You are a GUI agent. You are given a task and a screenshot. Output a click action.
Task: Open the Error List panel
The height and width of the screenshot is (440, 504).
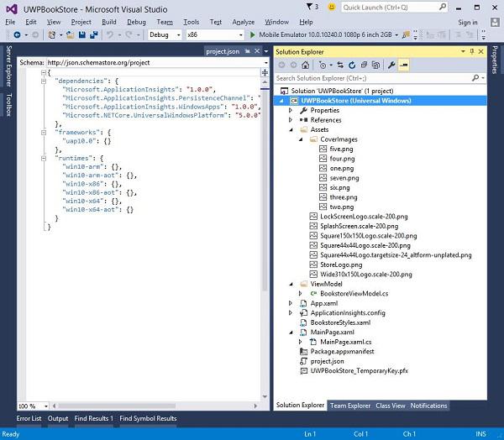[29, 418]
